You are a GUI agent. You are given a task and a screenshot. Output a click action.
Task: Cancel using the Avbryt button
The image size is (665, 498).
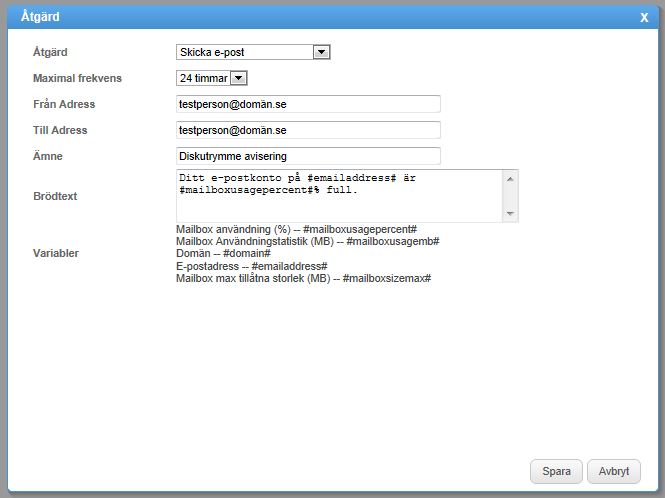tap(613, 472)
